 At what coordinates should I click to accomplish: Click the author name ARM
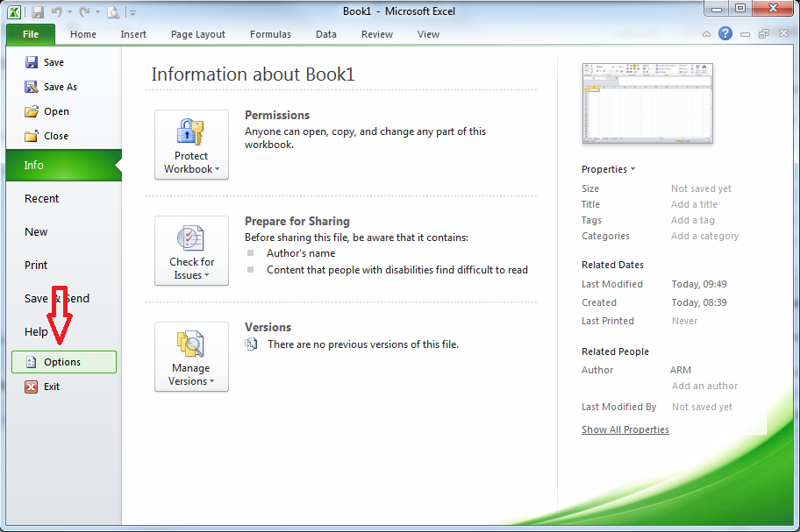[x=681, y=370]
